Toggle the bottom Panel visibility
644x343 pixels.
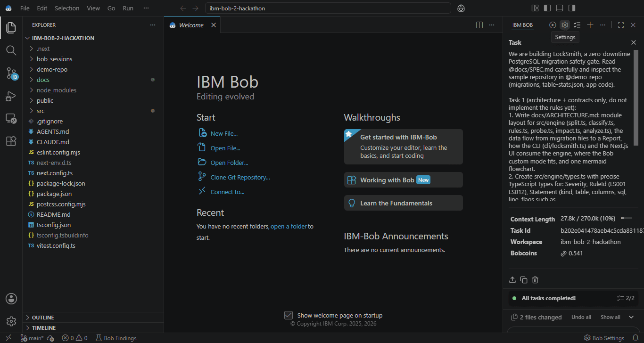(x=559, y=8)
